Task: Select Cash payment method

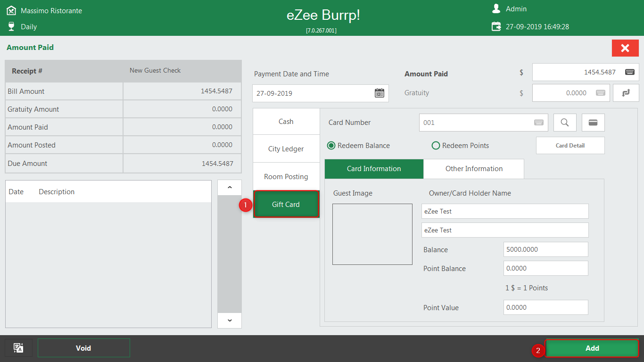Action: pos(286,122)
